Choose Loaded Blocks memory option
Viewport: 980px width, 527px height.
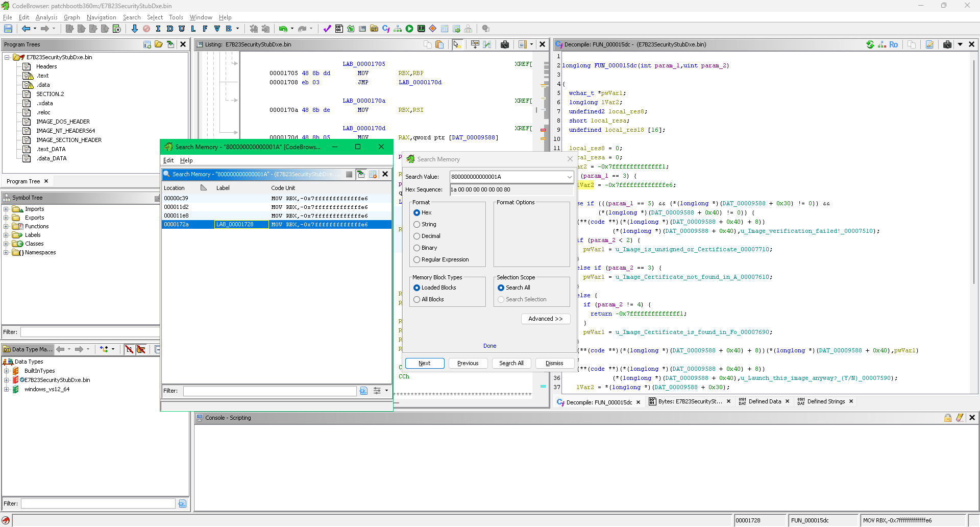416,288
